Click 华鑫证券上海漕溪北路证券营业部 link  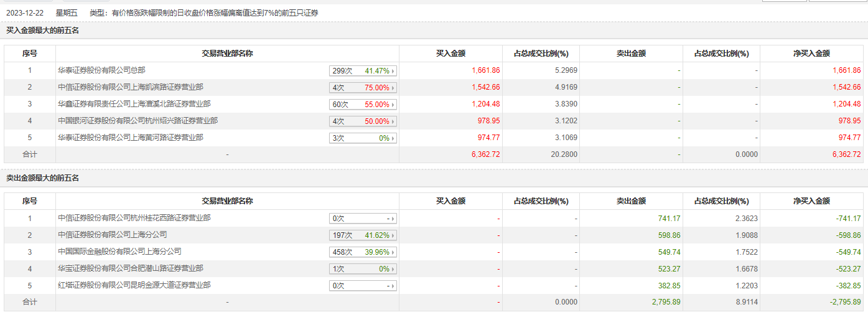coord(134,104)
